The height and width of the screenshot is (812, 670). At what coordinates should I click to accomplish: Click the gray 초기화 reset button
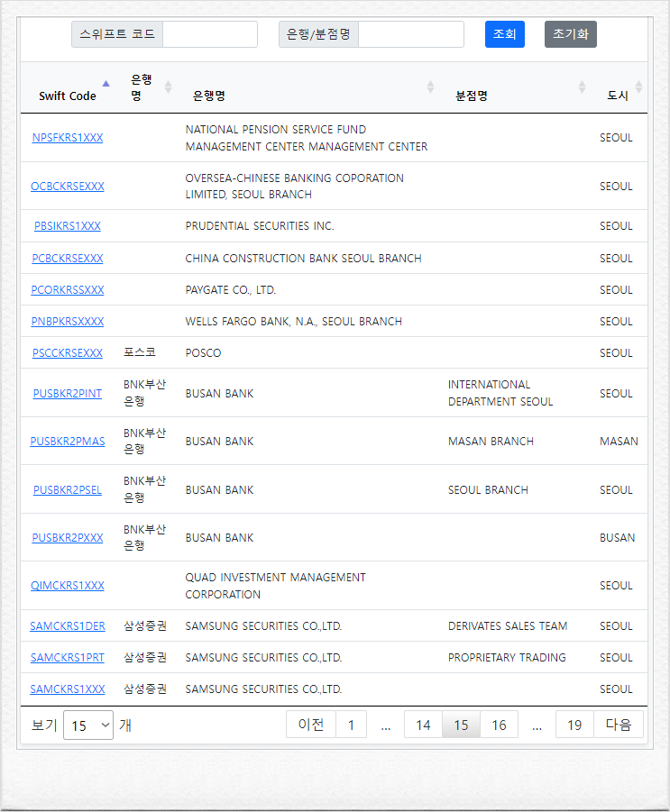(x=571, y=34)
